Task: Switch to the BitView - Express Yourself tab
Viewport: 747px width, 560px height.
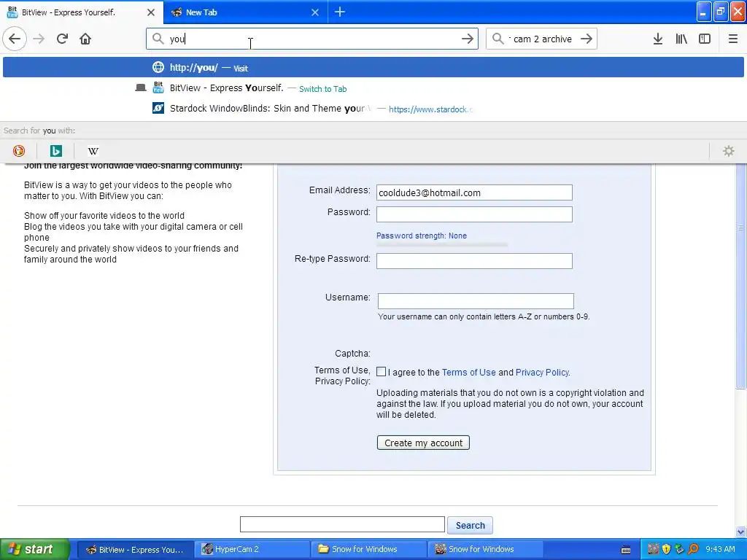Action: point(82,12)
